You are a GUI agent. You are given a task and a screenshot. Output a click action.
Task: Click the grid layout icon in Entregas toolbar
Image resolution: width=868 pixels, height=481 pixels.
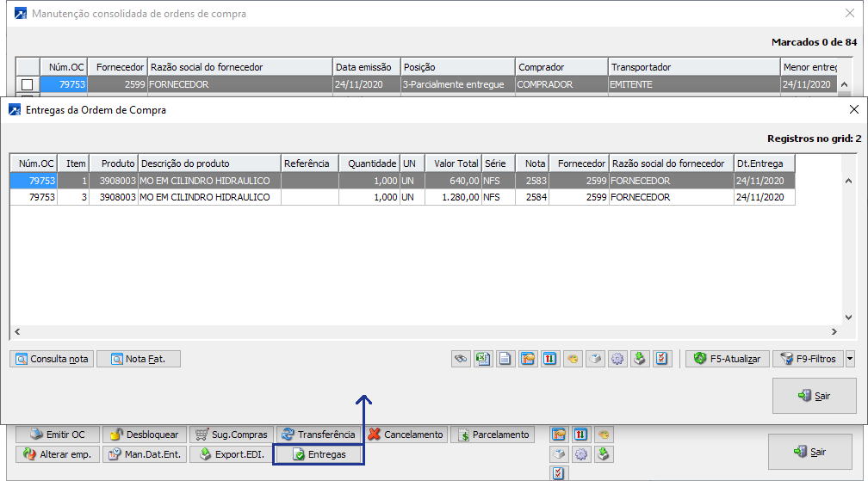528,359
